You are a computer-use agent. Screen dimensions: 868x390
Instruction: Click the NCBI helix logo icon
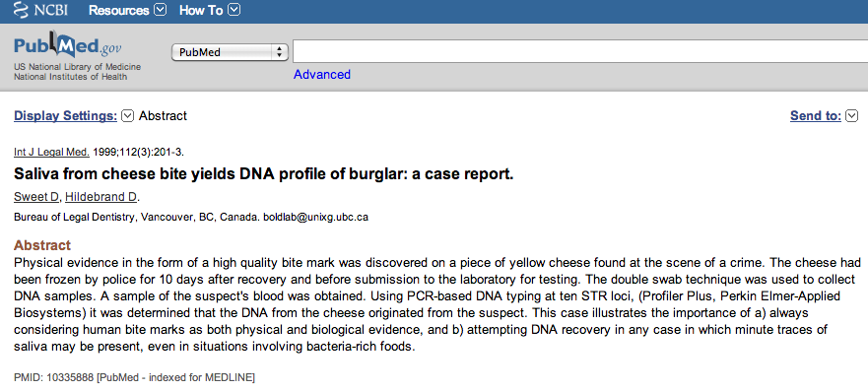[21, 10]
